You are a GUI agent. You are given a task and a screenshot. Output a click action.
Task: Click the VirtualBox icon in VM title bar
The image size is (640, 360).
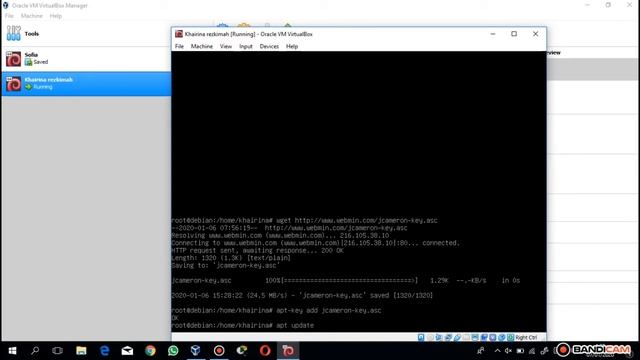point(179,34)
